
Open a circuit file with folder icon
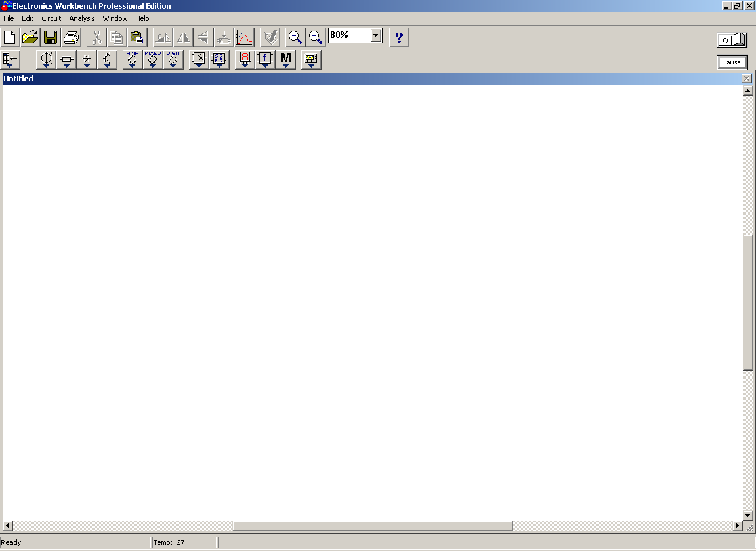[30, 37]
